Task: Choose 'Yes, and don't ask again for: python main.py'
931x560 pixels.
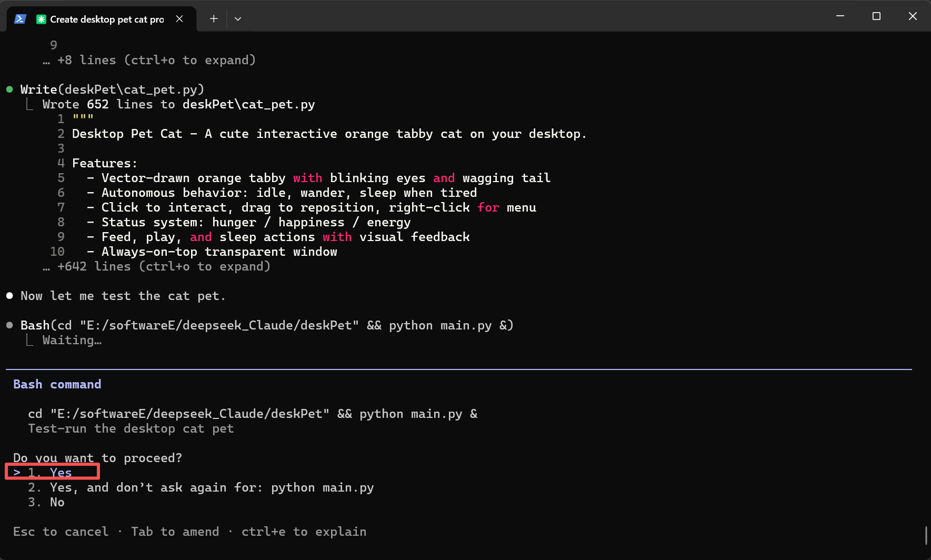Action: tap(201, 487)
